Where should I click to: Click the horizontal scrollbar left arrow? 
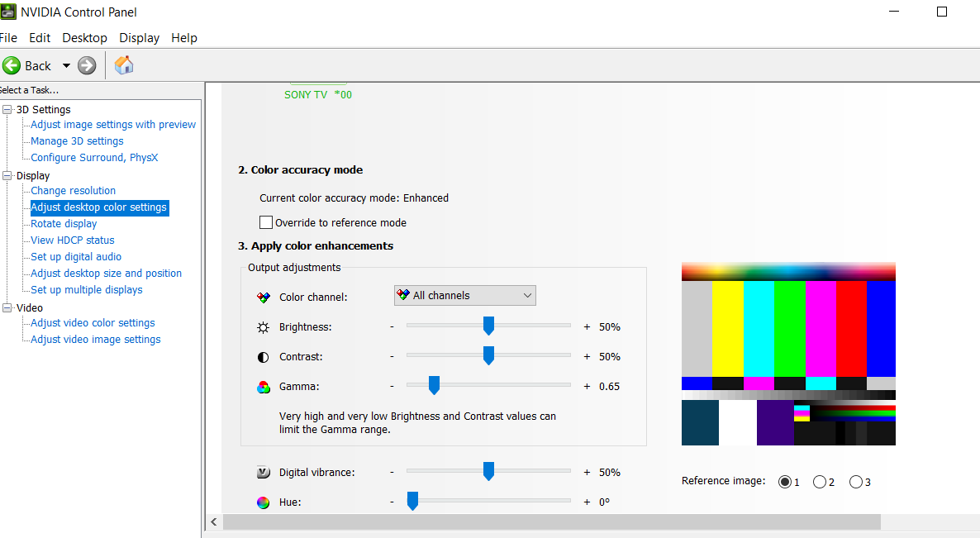coord(214,521)
